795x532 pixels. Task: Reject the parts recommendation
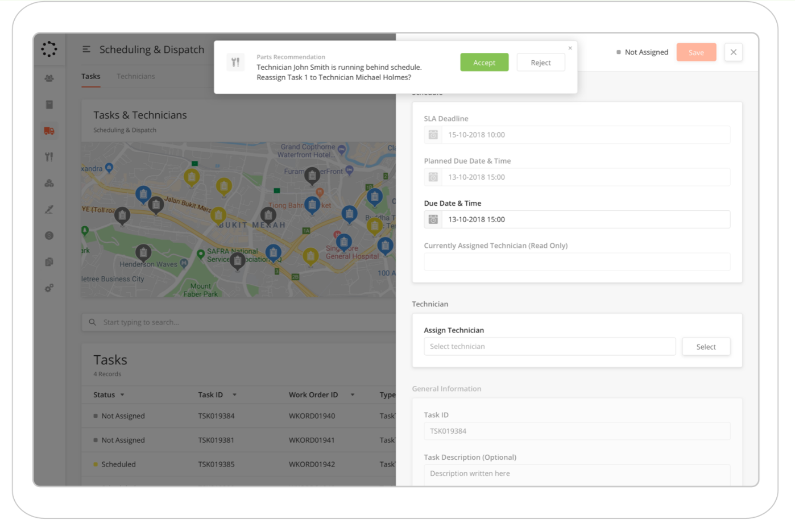click(541, 63)
